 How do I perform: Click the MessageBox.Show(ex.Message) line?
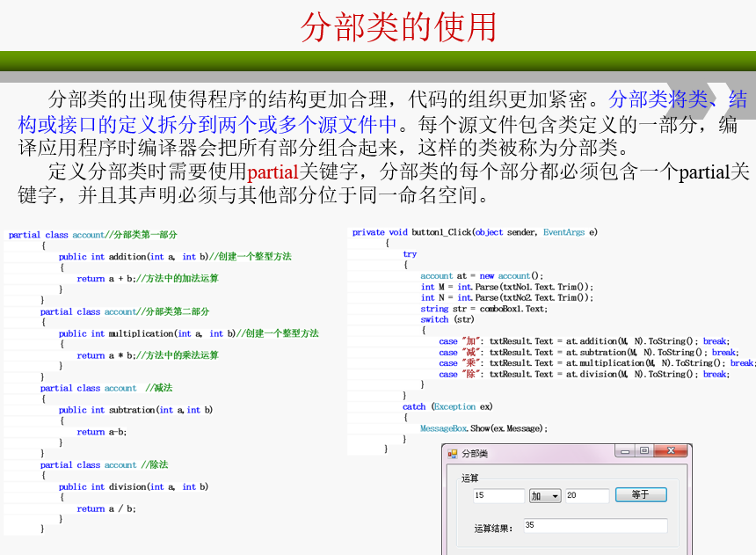483,428
